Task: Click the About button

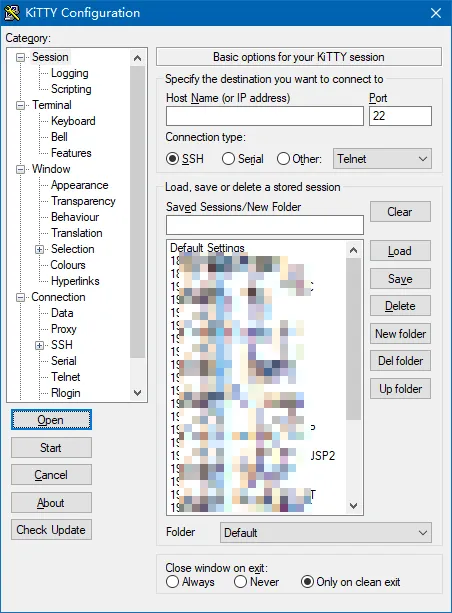Action: pyautogui.click(x=51, y=503)
